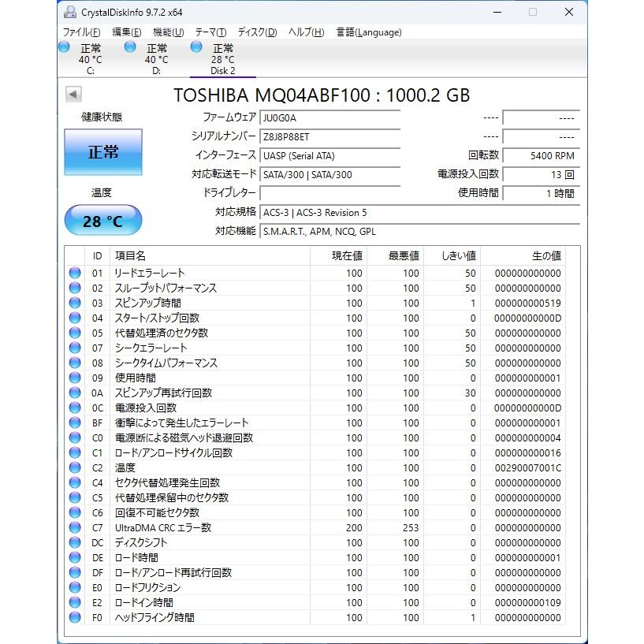
Task: Click the blue 正常 health status button
Action: point(103,152)
